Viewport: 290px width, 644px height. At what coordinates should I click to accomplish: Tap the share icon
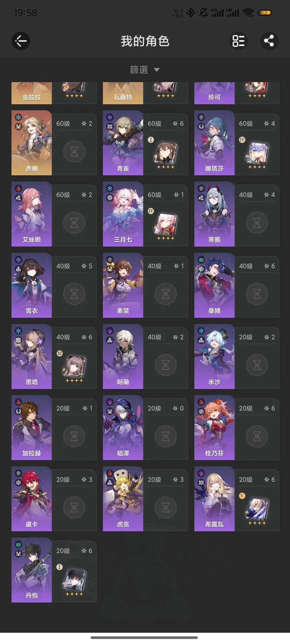coord(269,41)
